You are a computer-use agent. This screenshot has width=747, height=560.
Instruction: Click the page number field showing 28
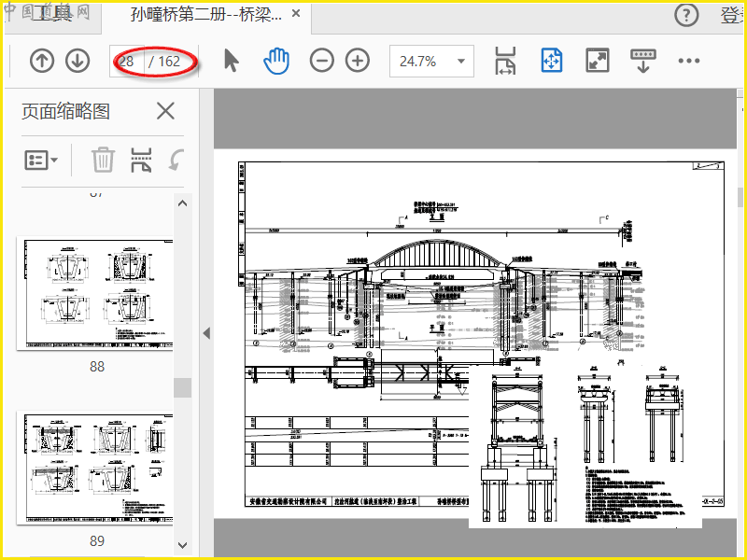point(127,62)
